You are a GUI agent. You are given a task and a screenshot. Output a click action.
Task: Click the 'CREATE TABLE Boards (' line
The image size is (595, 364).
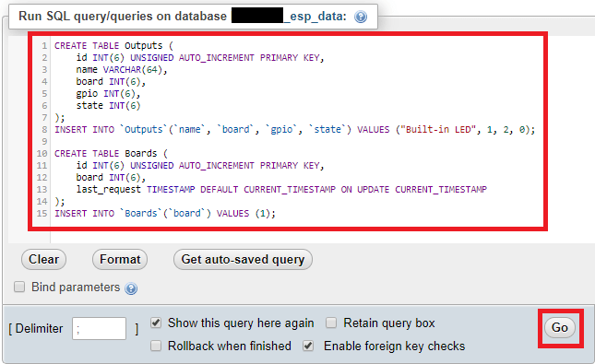pyautogui.click(x=111, y=154)
